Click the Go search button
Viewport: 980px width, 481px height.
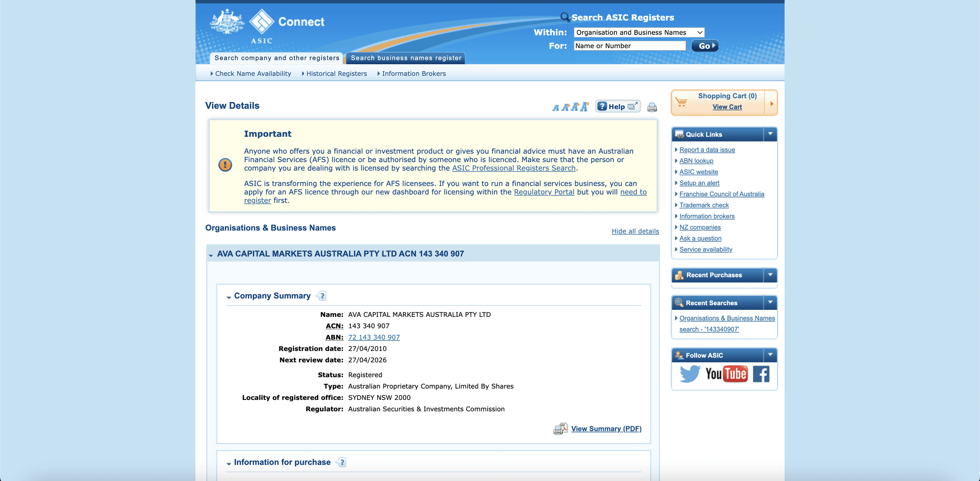[x=704, y=46]
